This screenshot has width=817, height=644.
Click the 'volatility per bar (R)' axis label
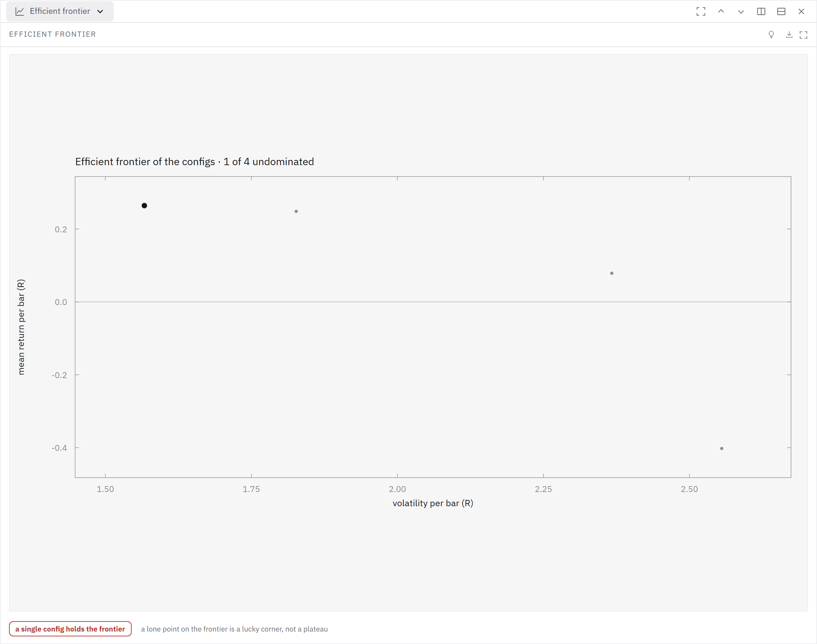tap(433, 503)
